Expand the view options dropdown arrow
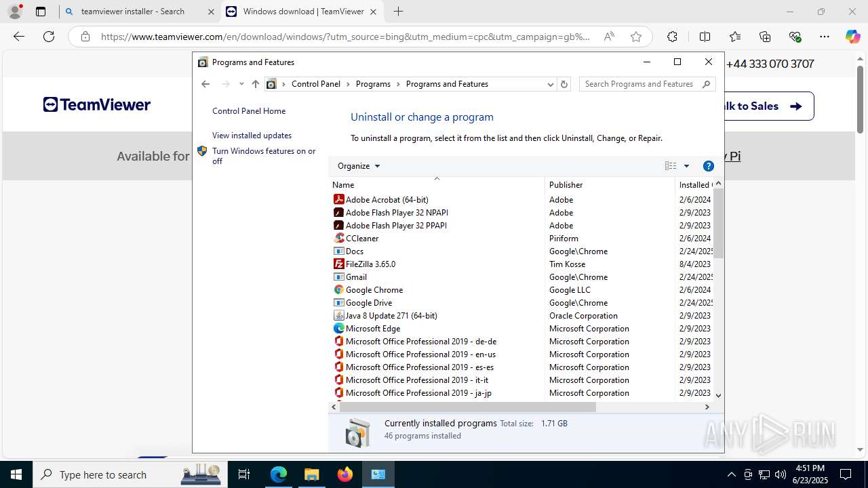 686,166
